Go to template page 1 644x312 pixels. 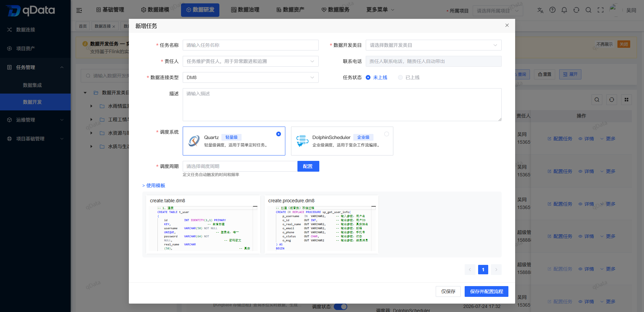tap(483, 270)
